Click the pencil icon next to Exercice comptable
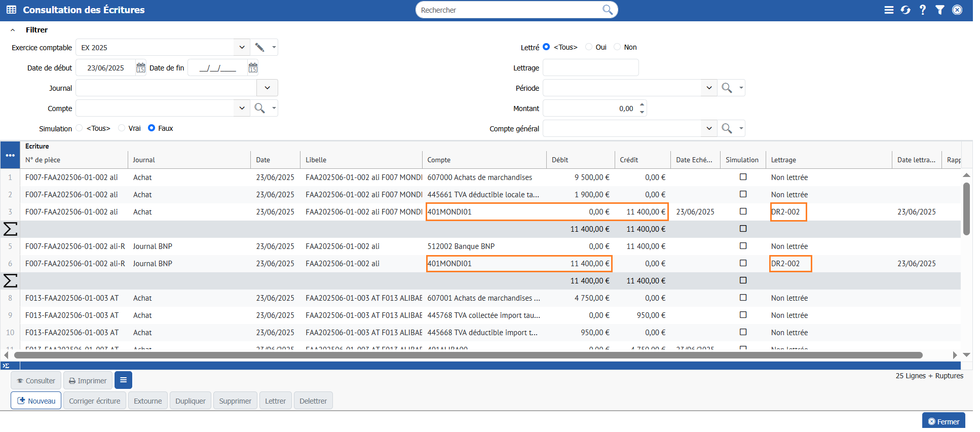The width and height of the screenshot is (980, 432). [259, 47]
